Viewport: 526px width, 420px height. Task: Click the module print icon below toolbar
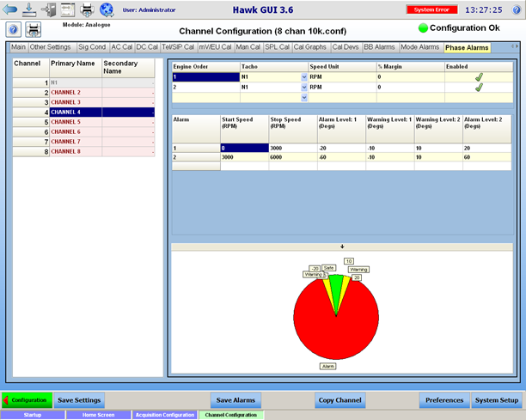34,30
